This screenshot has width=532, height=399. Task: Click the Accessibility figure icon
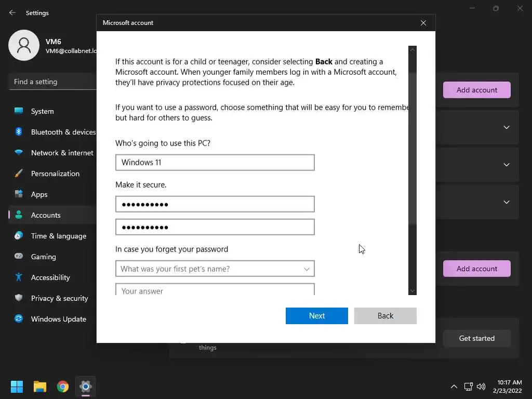pos(19,277)
